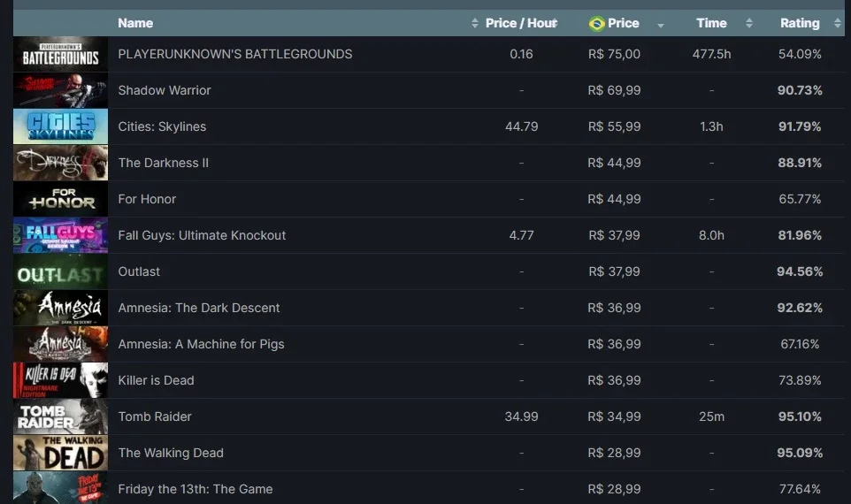Open the For Honor logo thumbnail
The height and width of the screenshot is (504, 851).
(x=60, y=199)
